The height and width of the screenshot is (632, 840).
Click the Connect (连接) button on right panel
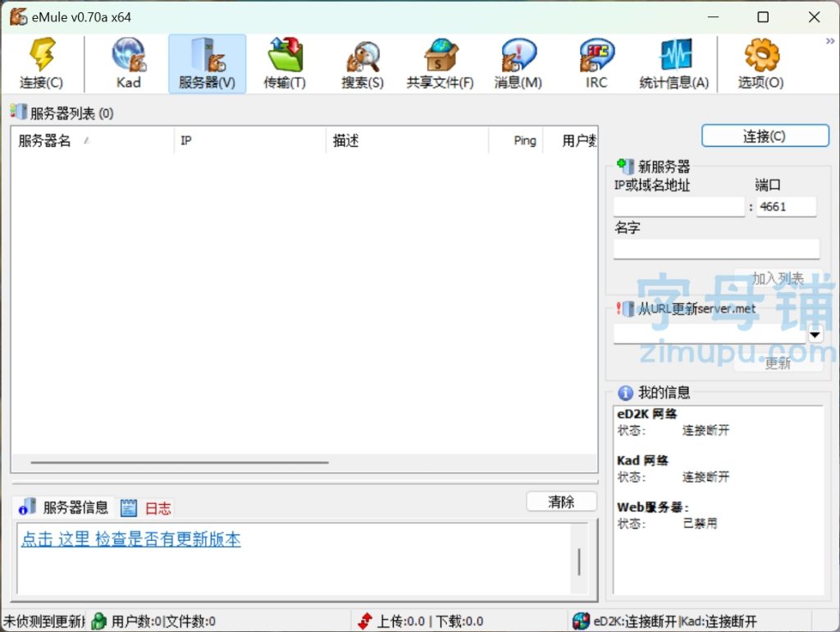[765, 136]
